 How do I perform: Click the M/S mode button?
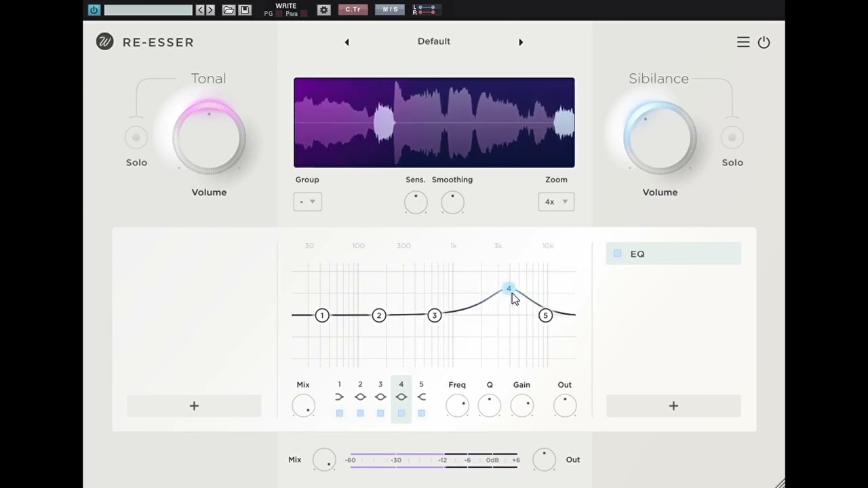(x=391, y=9)
